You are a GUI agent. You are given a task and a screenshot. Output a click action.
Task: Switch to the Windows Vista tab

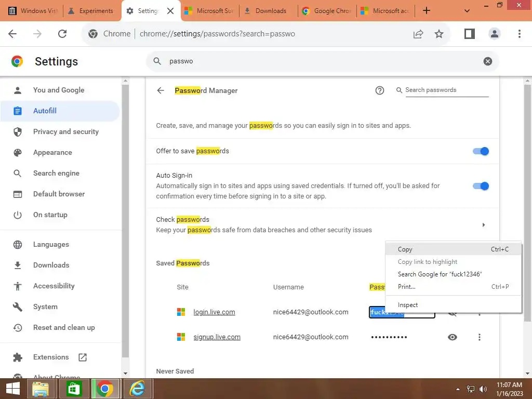(32, 11)
